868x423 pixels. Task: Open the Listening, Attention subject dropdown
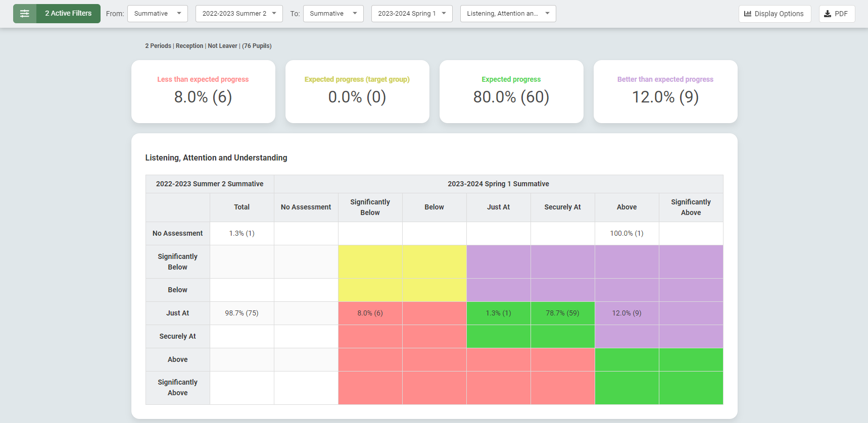tap(507, 14)
